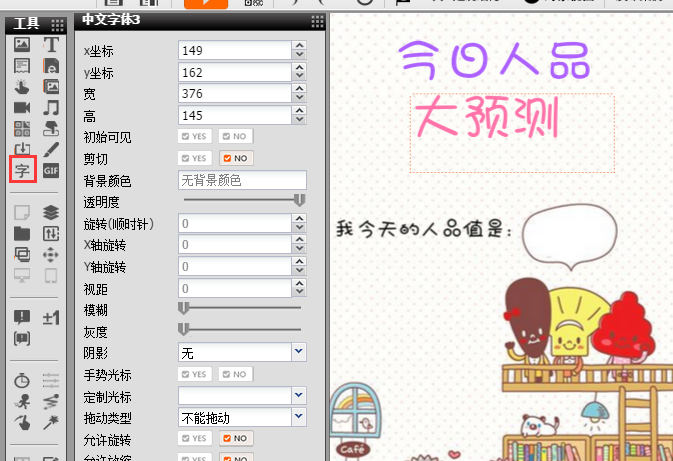Click the four-way move arrows icon
This screenshot has width=673, height=461.
click(51, 255)
